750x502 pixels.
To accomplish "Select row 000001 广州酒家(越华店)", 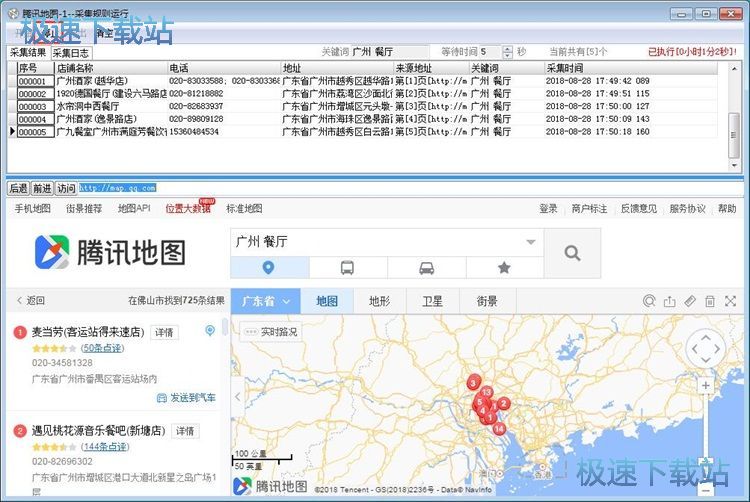I will [363, 81].
